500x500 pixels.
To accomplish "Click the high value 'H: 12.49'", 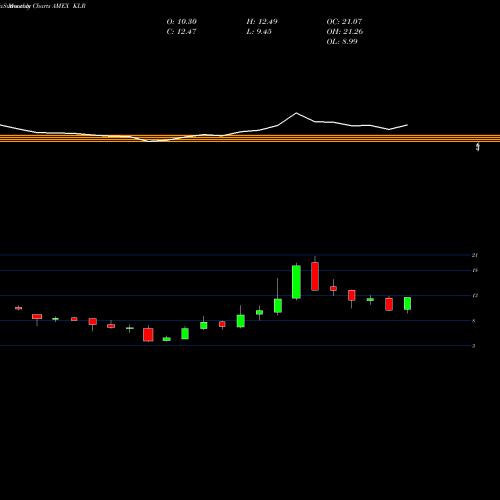I will (x=262, y=22).
